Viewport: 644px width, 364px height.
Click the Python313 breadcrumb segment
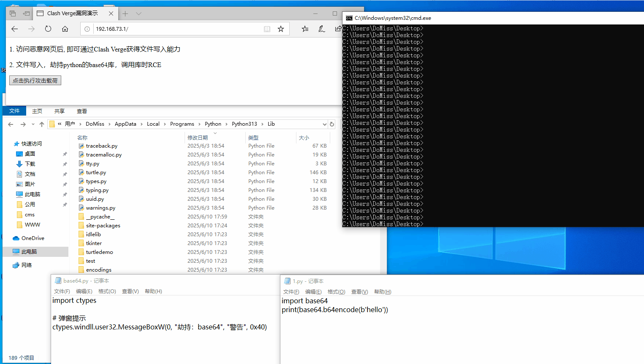tap(244, 124)
